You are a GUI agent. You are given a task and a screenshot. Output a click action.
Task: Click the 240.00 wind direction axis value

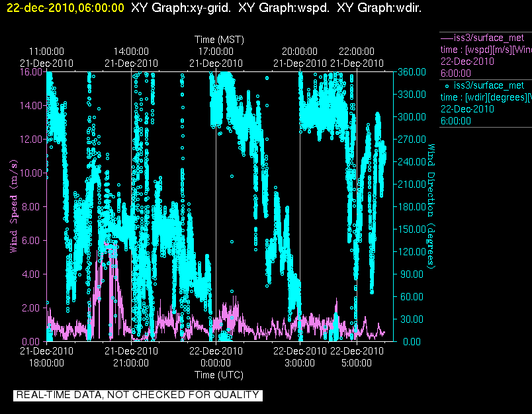pos(412,162)
